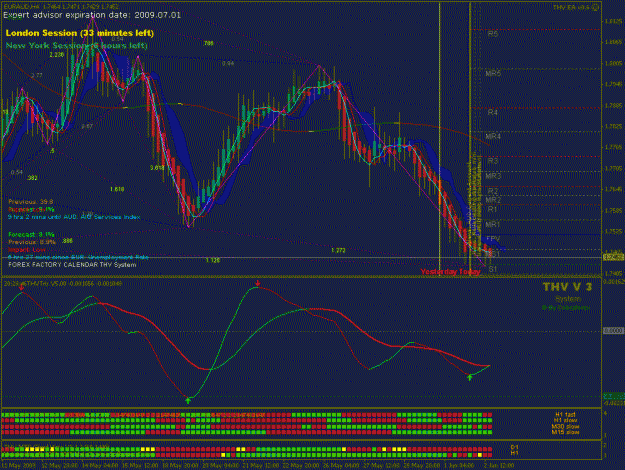Click the first red down arrow on THV Trix
Image resolution: width=625 pixels, height=470 pixels.
[22, 287]
